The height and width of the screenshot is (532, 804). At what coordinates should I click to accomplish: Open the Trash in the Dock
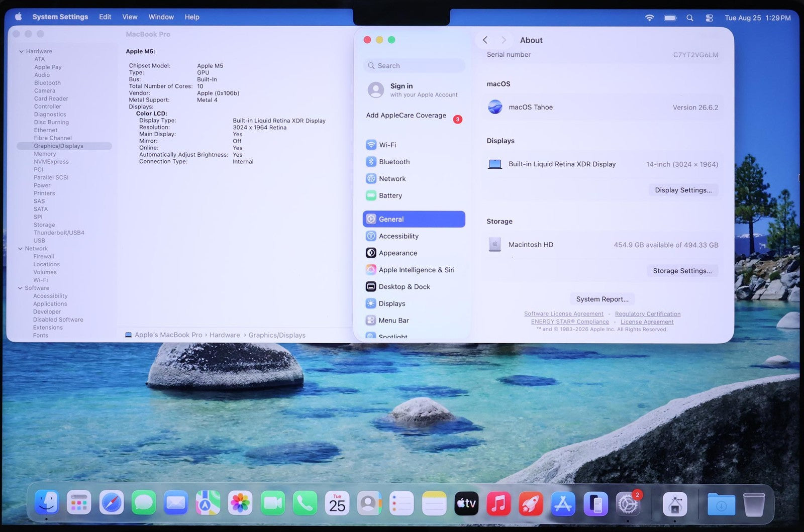click(754, 503)
